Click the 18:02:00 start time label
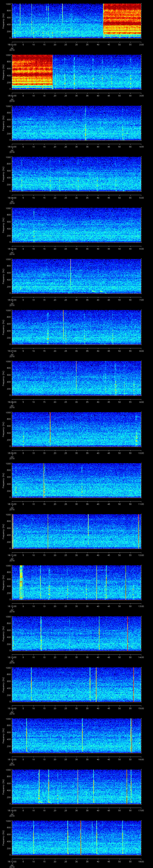Viewport: 153px width, 868px height. point(12,96)
